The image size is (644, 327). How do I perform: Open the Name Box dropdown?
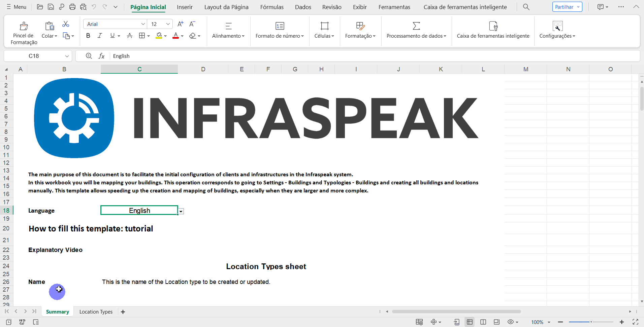(67, 56)
